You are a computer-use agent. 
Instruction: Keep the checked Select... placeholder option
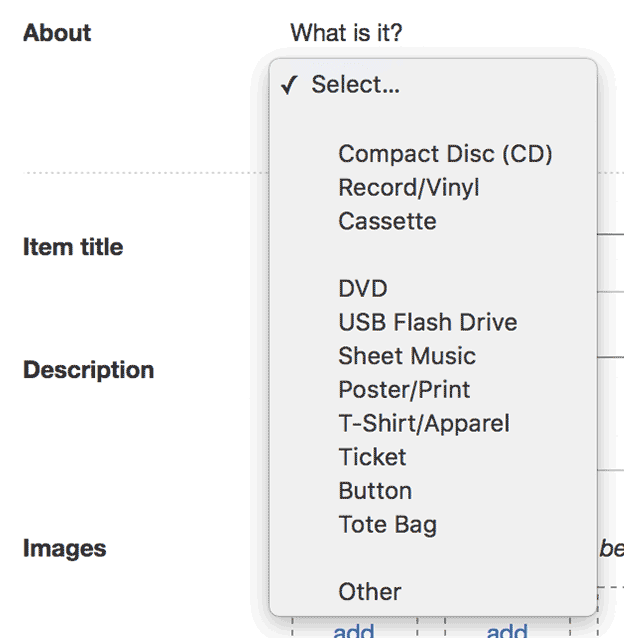tap(355, 85)
